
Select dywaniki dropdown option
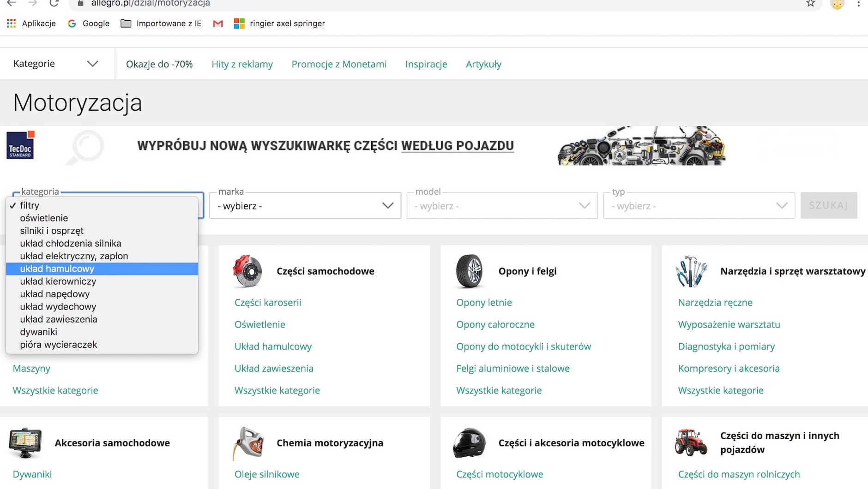click(102, 332)
